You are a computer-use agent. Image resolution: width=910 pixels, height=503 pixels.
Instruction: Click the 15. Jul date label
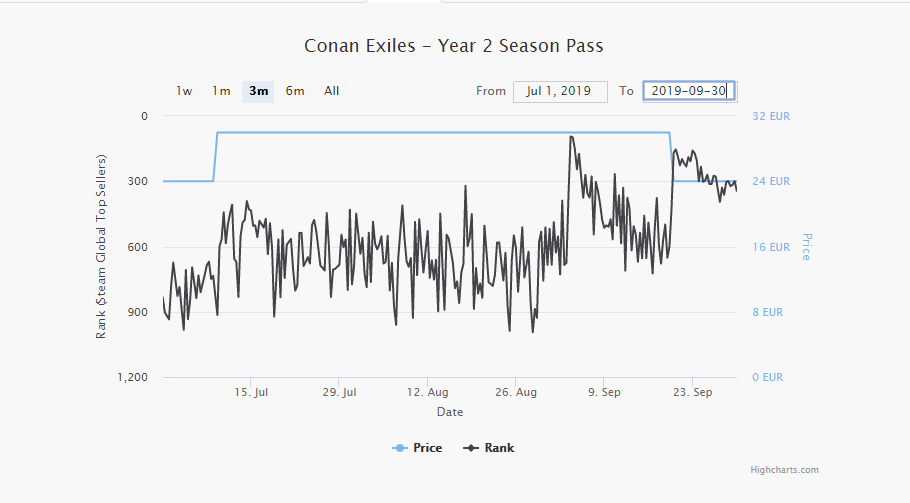tap(251, 393)
